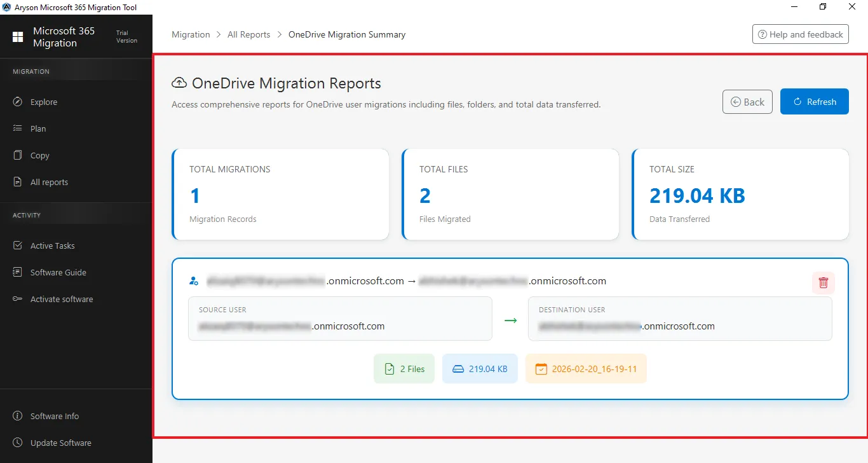Click the Total Files summary card

click(510, 195)
